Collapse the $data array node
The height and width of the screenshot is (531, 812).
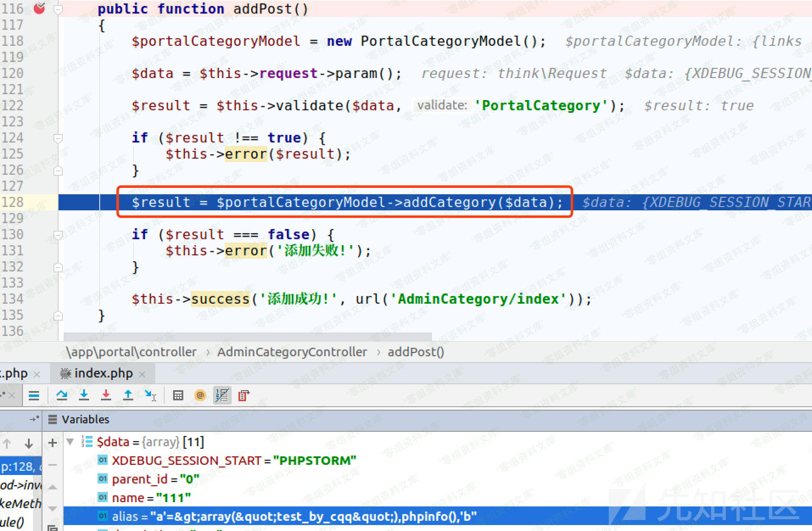(x=70, y=442)
